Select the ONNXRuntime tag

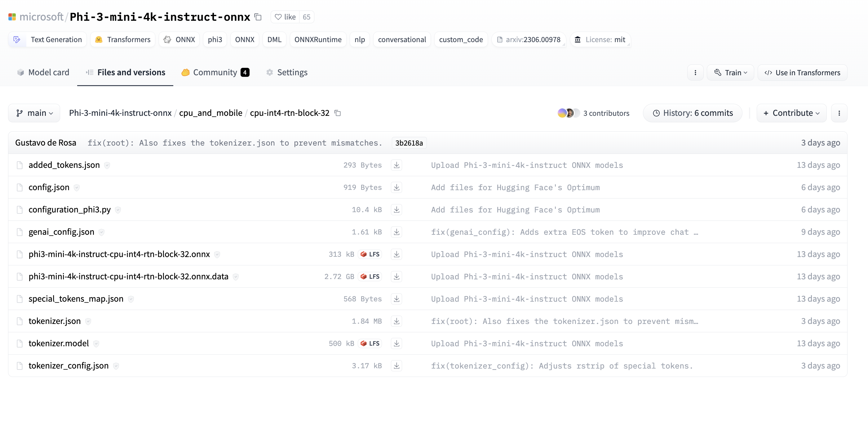point(318,40)
